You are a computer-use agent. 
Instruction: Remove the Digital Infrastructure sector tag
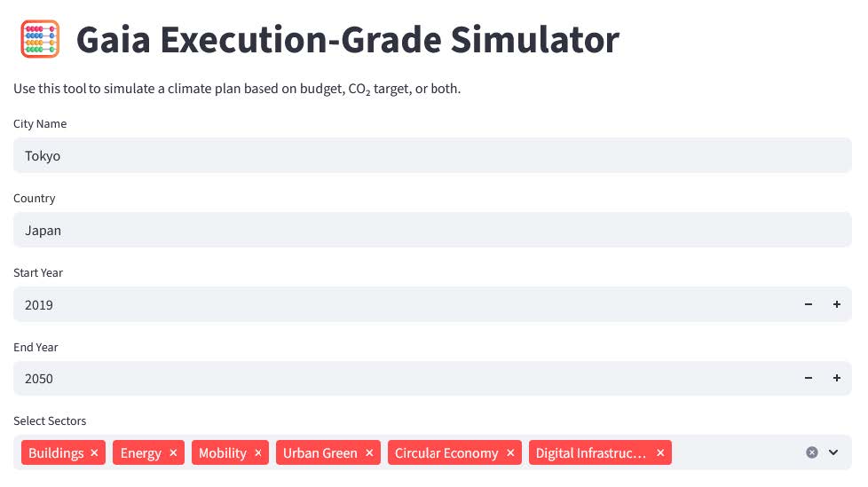660,453
